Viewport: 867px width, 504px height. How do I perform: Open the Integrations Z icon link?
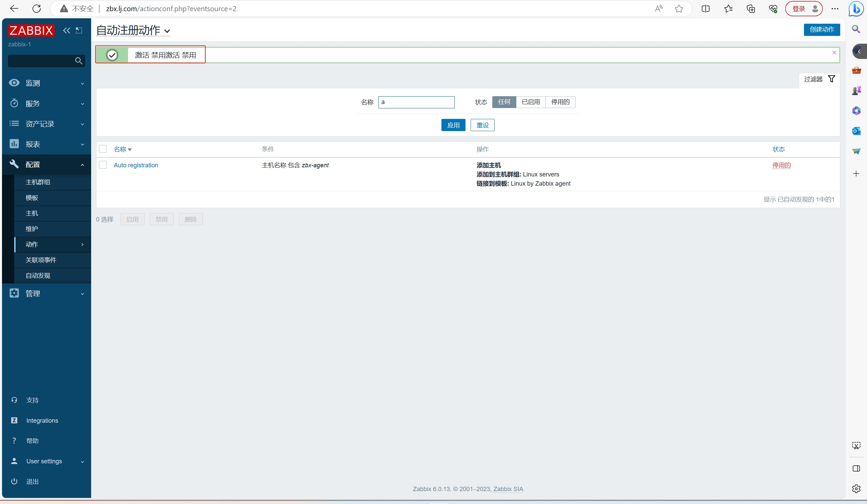point(14,420)
